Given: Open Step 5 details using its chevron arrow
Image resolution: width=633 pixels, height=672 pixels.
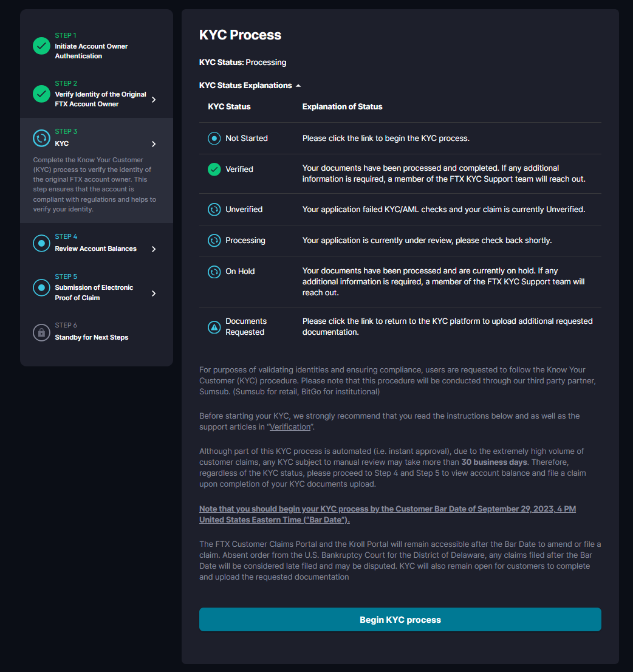Looking at the screenshot, I should pyautogui.click(x=153, y=292).
